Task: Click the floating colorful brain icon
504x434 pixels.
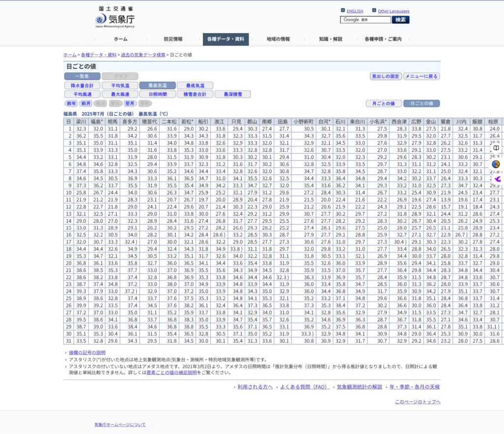Action: click(496, 164)
